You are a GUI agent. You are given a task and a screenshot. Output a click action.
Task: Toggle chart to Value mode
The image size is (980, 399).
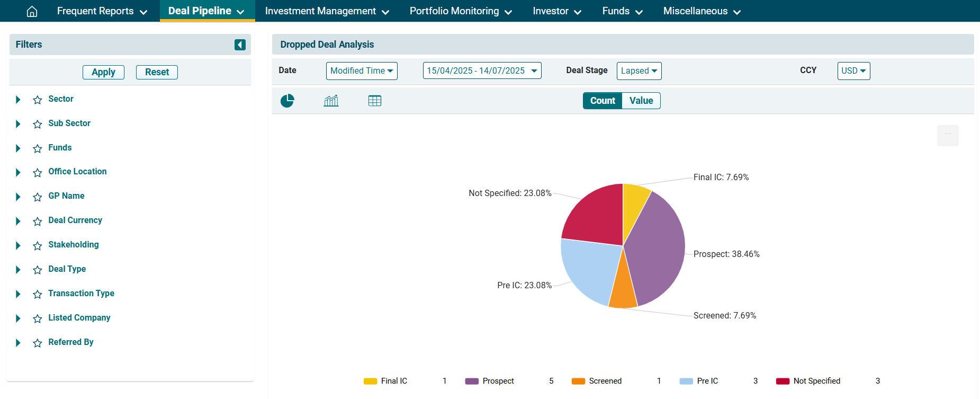[x=641, y=101]
